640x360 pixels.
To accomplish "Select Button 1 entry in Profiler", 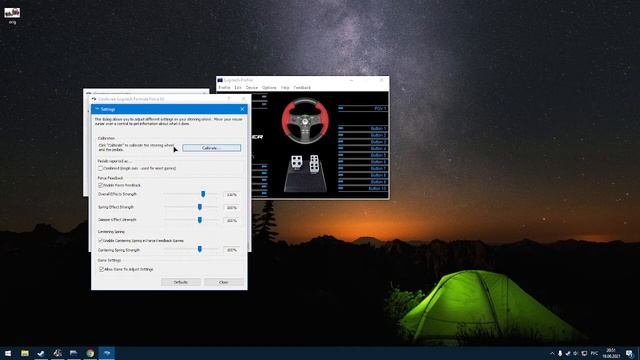I will click(362, 128).
